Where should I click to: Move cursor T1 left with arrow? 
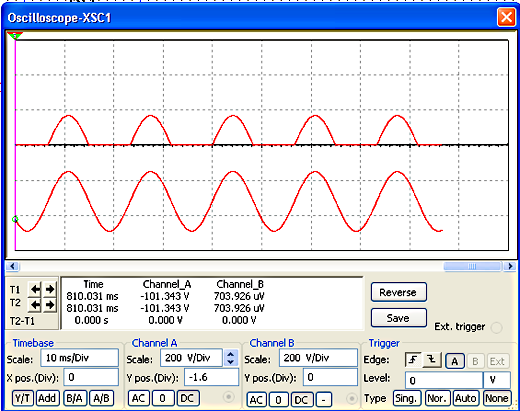point(34,289)
